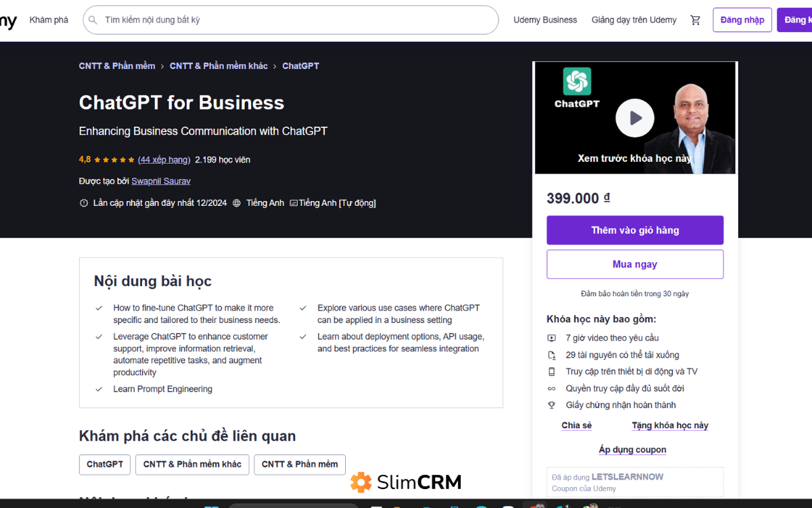This screenshot has width=812, height=508.
Task: Click Đảm bảo hoàn tiền trong 30 ngày
Action: click(x=635, y=294)
